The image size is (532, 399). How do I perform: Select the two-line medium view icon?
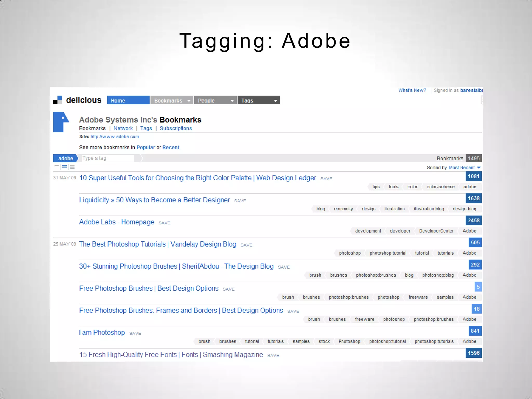tap(64, 167)
